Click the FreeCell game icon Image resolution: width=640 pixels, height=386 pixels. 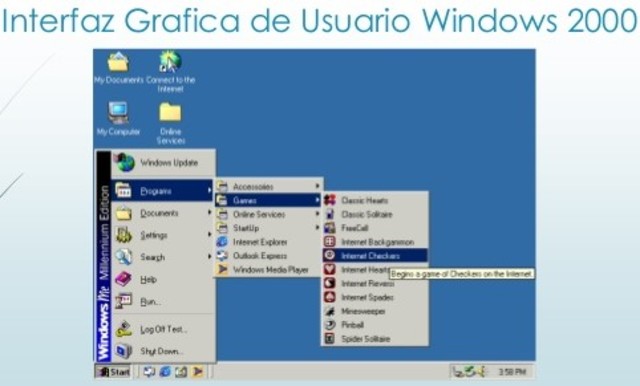click(330, 228)
